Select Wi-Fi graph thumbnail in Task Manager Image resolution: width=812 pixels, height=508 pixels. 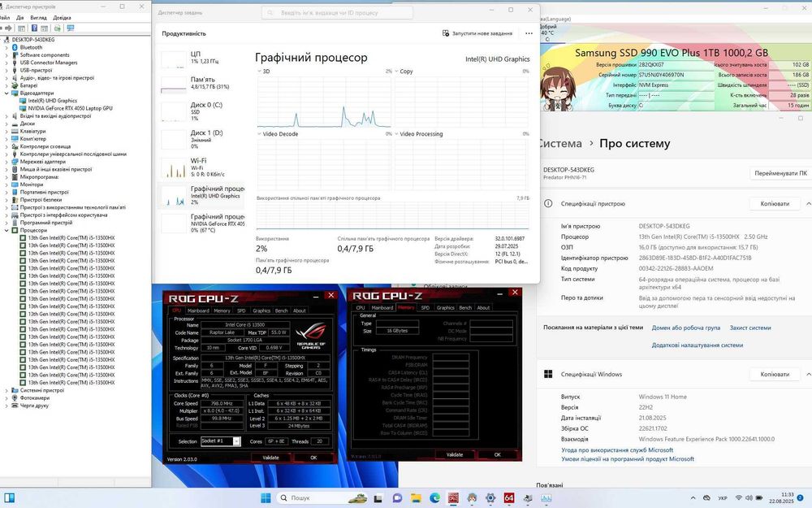[x=174, y=168]
